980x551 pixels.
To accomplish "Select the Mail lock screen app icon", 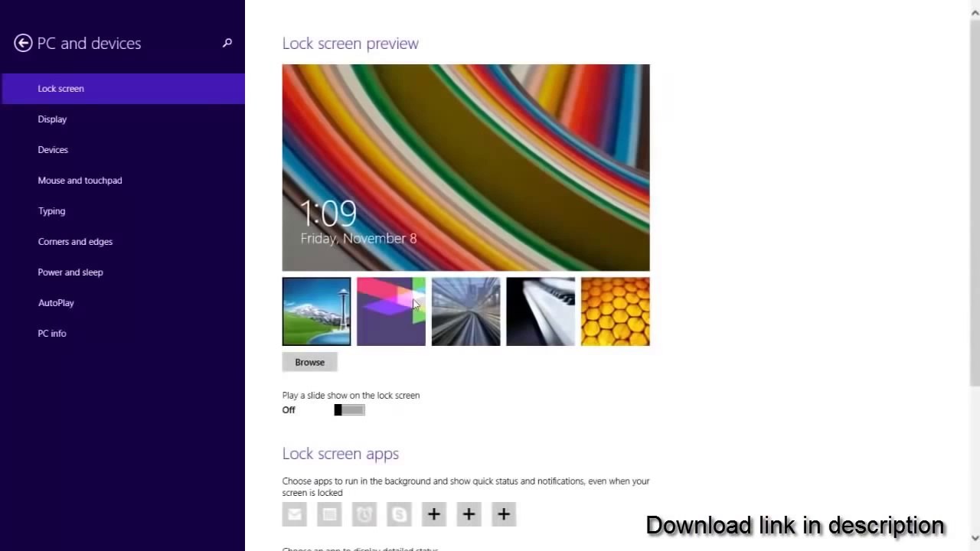I will tap(295, 514).
